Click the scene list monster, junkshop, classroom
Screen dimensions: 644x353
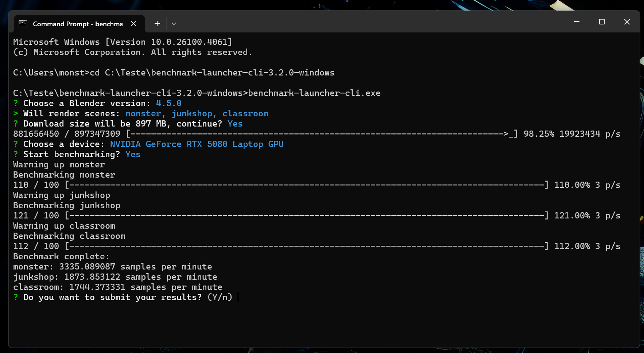197,113
